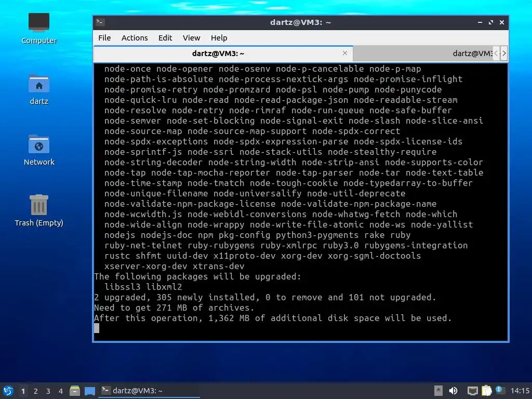532x399 pixels.
Task: Click the terminal icon in the title bar
Action: pyautogui.click(x=100, y=22)
